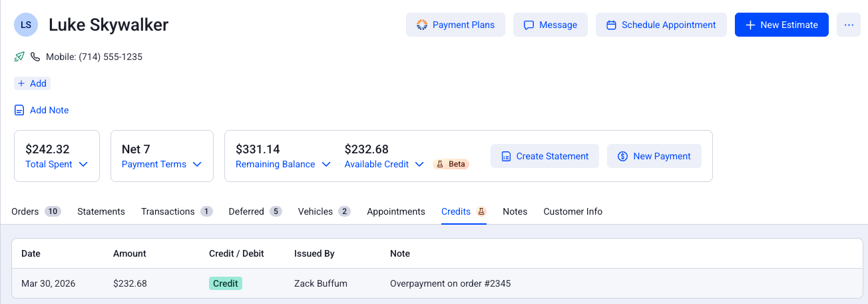Screen dimensions: 868x304
Task: Click the $232.68 amount in the table row
Action: [x=130, y=283]
